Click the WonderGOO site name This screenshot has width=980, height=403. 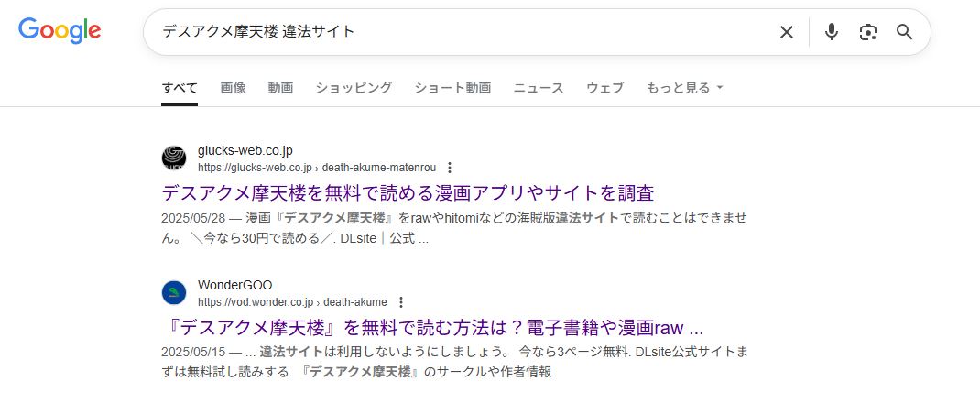[x=235, y=286]
